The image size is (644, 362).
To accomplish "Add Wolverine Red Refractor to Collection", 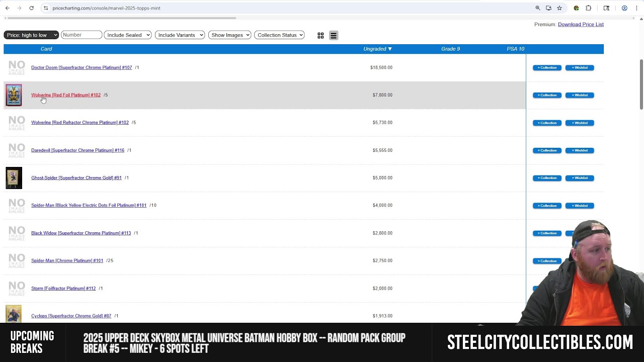I will coord(547,123).
